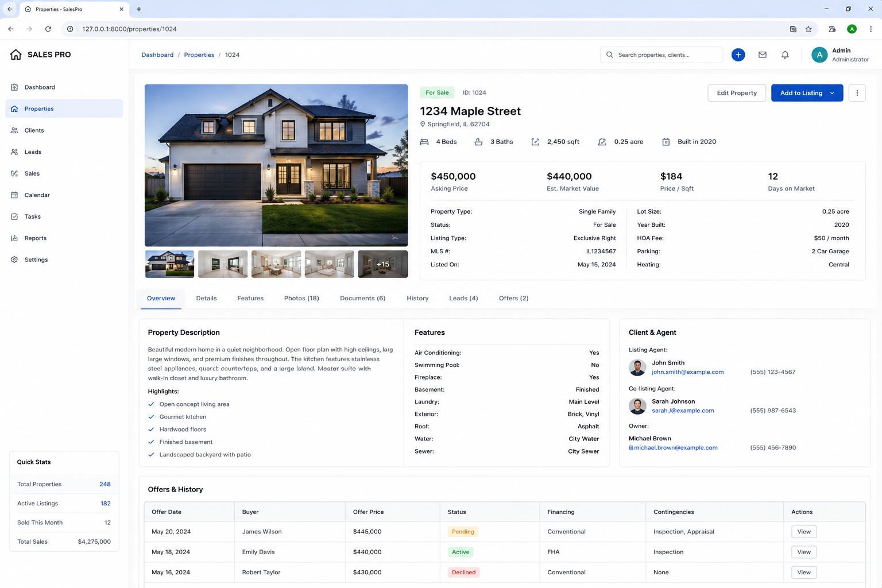Focus the search properties field
882x588 pixels.
click(x=661, y=55)
